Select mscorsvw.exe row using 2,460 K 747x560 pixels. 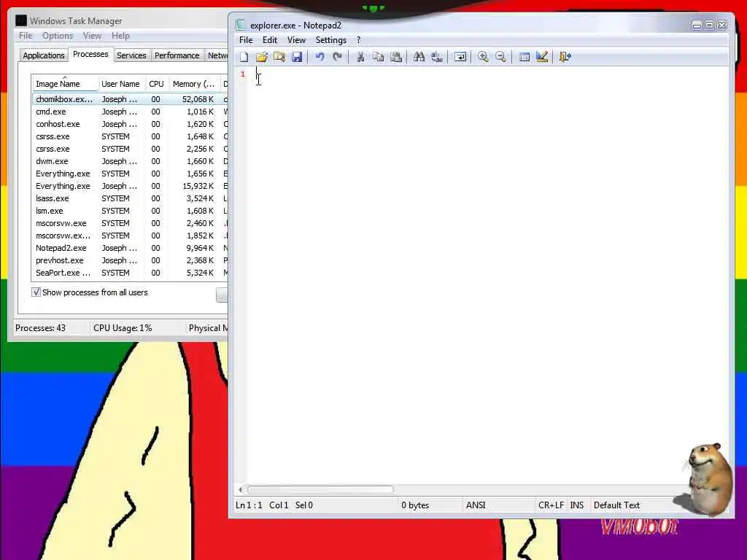[130, 223]
